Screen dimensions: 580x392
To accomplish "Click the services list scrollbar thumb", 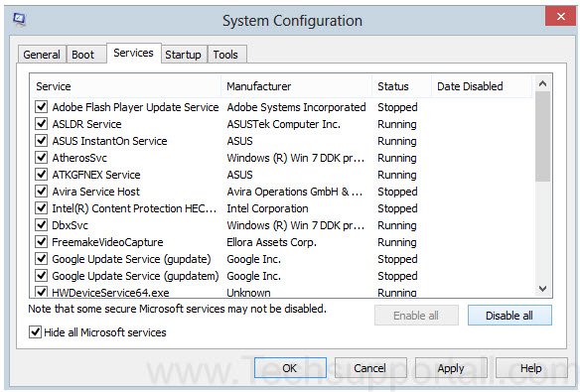I will (542, 136).
